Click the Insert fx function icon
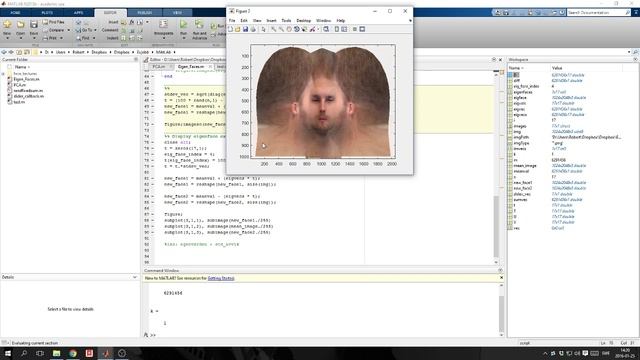Viewport: 640px width, 360px height. [132, 22]
